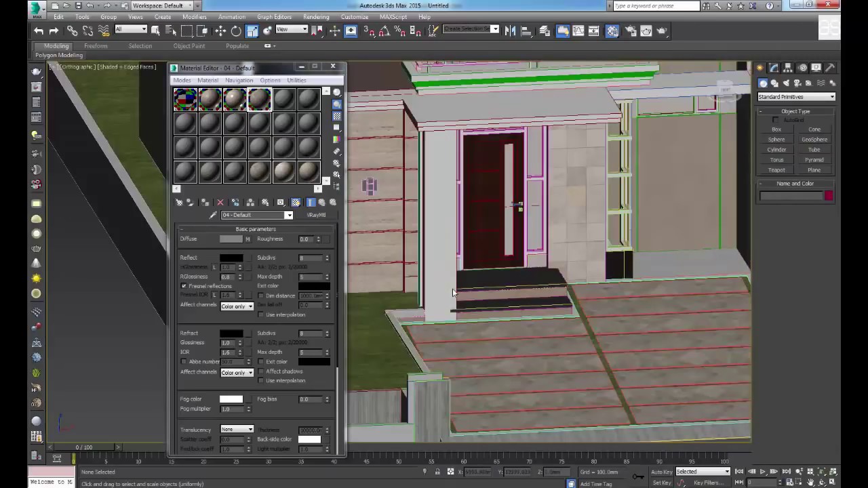Open the Modifiers menu
This screenshot has height=488, width=868.
pyautogui.click(x=194, y=17)
